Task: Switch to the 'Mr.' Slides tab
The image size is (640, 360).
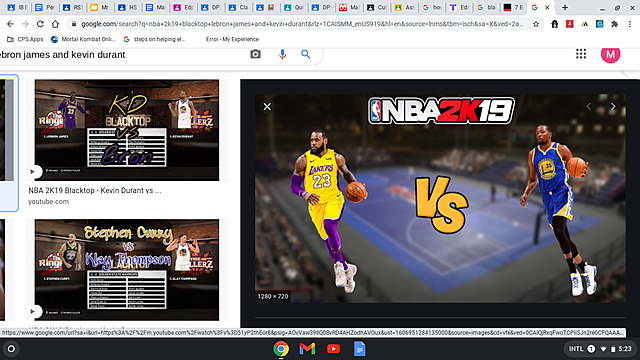Action: tap(100, 7)
